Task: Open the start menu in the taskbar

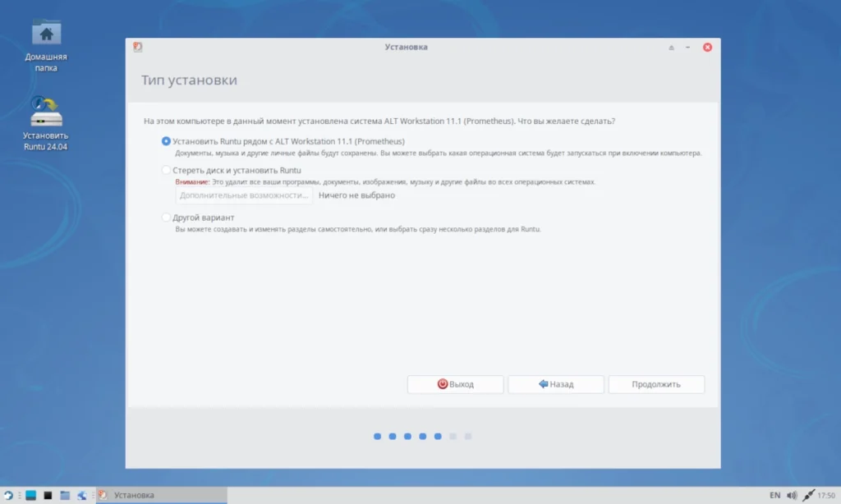Action: coord(8,496)
